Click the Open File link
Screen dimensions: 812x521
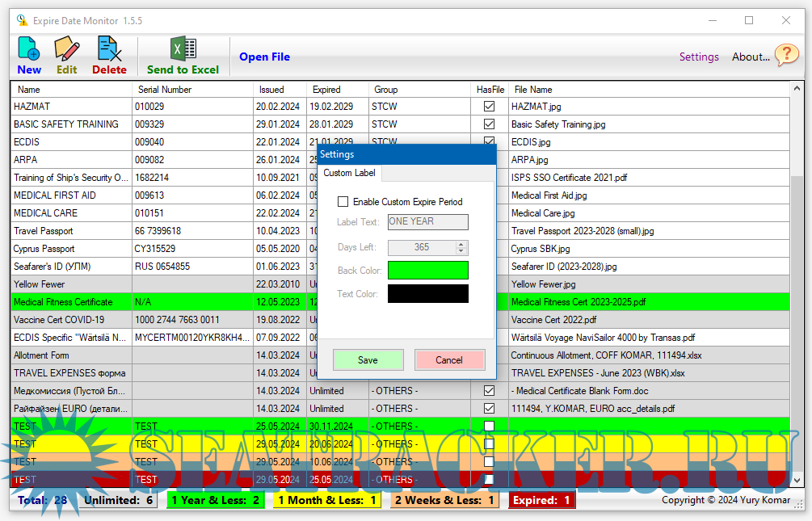click(264, 57)
